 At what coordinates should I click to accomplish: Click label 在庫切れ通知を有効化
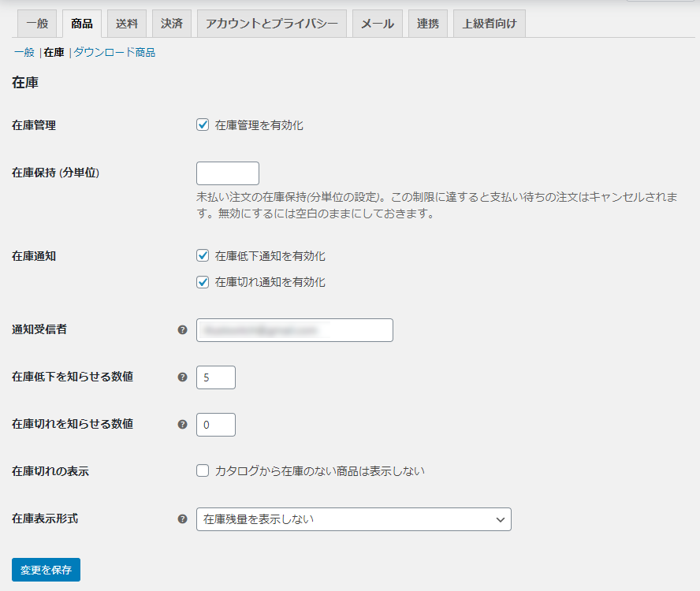pyautogui.click(x=270, y=282)
